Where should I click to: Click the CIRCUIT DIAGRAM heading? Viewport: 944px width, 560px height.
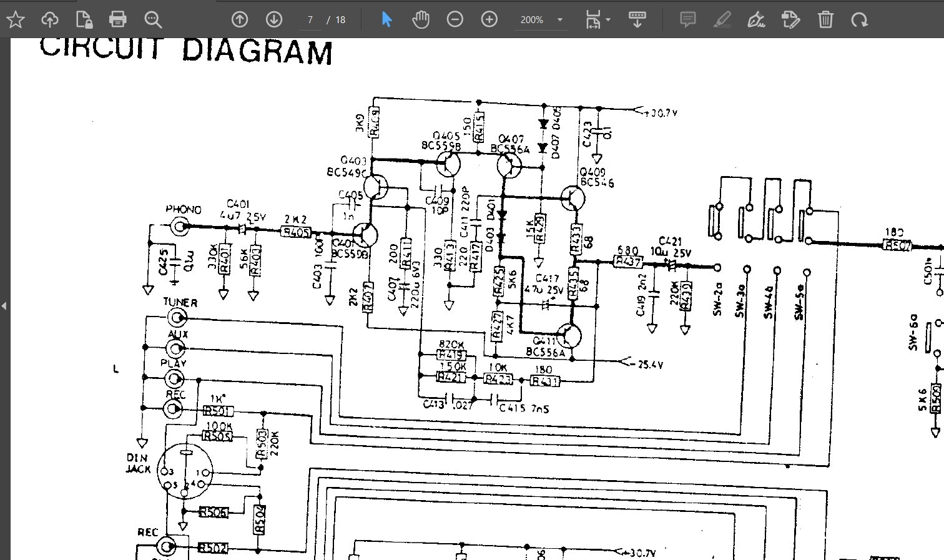(x=186, y=50)
